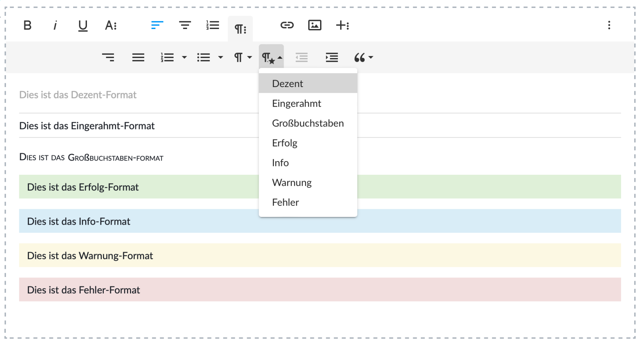Click the 'Großbuchstaben-Format' line

pos(91,157)
